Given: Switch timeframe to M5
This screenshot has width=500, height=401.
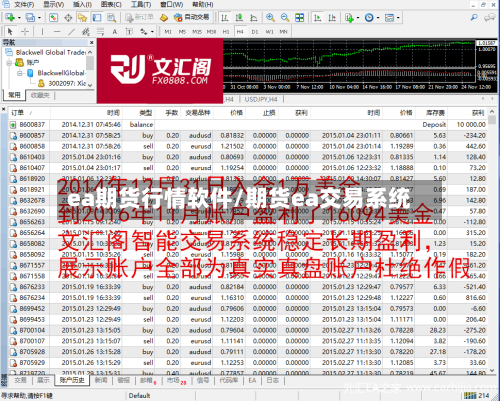Looking at the screenshot, I should (x=182, y=32).
